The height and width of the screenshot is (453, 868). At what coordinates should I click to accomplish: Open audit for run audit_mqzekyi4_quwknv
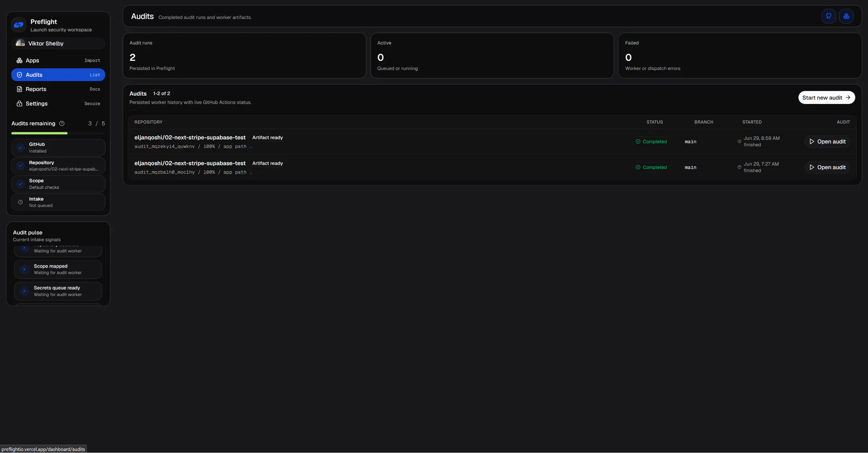(x=827, y=142)
